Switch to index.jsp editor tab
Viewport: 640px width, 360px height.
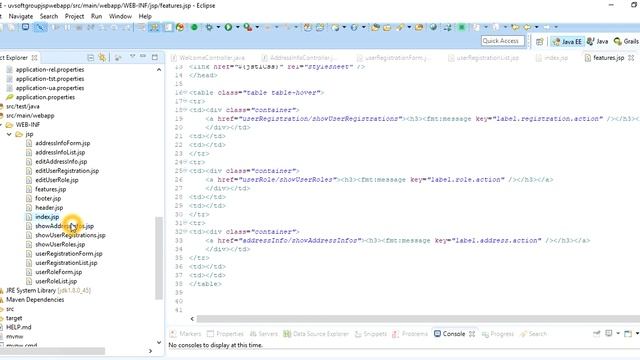click(552, 58)
